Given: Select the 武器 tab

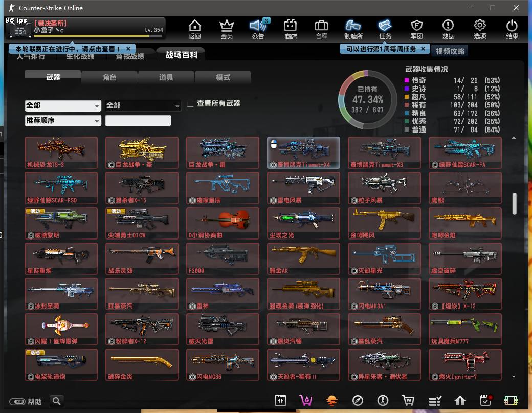Looking at the screenshot, I should pyautogui.click(x=53, y=77).
